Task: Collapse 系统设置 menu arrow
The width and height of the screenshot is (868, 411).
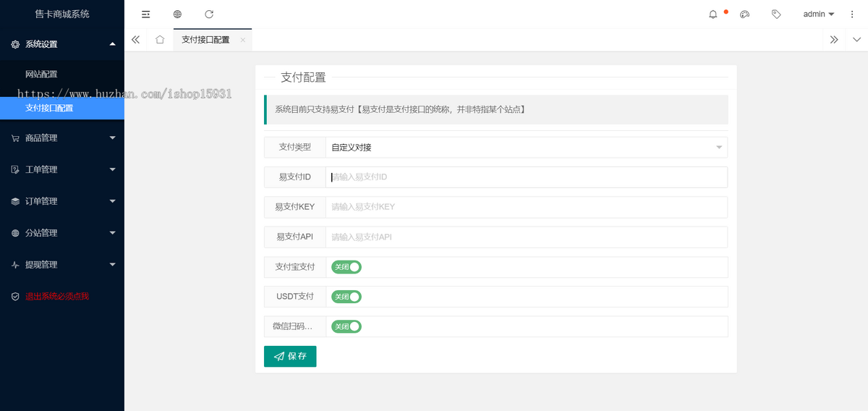Action: [x=112, y=44]
